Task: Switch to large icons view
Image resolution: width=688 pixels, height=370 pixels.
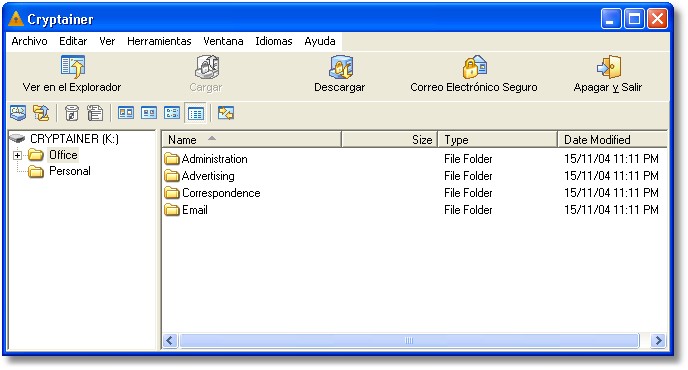Action: 126,113
